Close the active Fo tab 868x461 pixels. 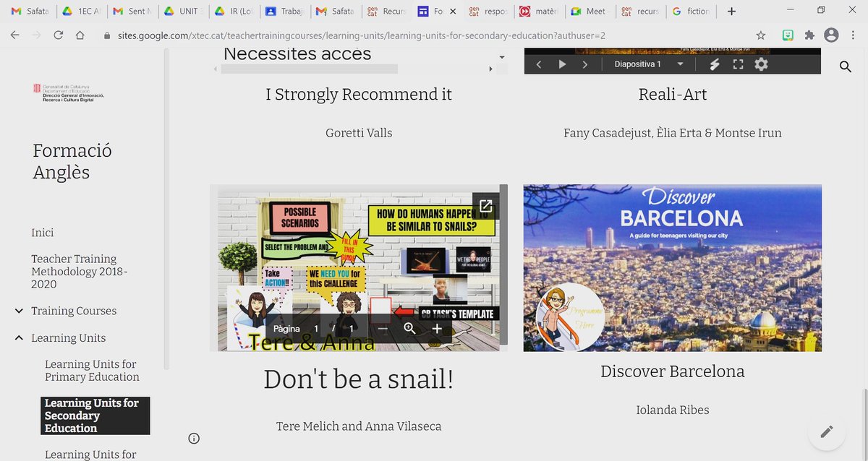(453, 12)
